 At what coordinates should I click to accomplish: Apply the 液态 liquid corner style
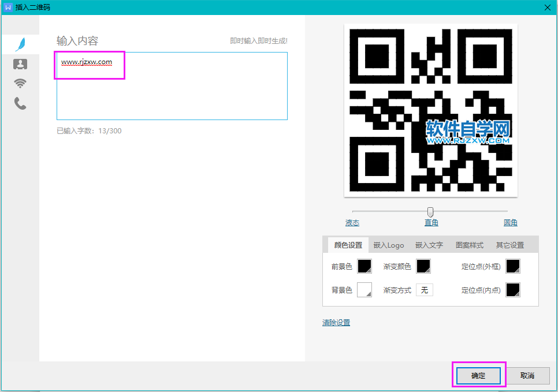352,222
